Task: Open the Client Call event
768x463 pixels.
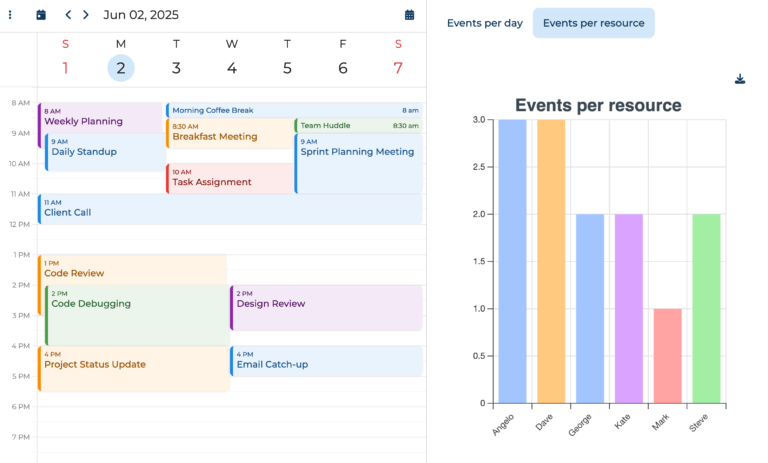Action: (x=229, y=209)
